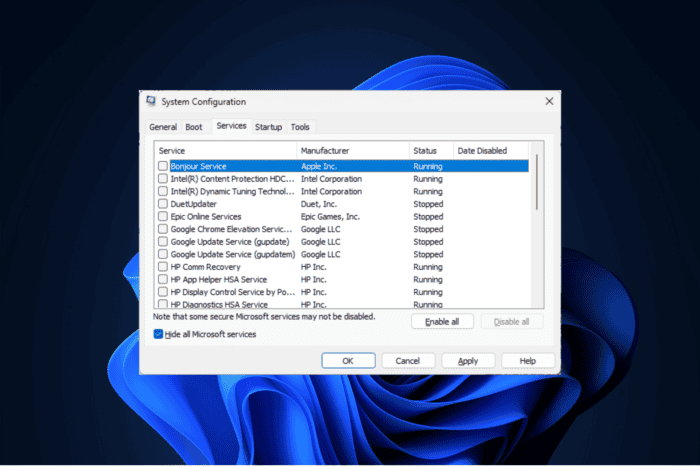Check Intel(R) Content Protection HDC service
This screenshot has width=700, height=467.
coord(163,179)
